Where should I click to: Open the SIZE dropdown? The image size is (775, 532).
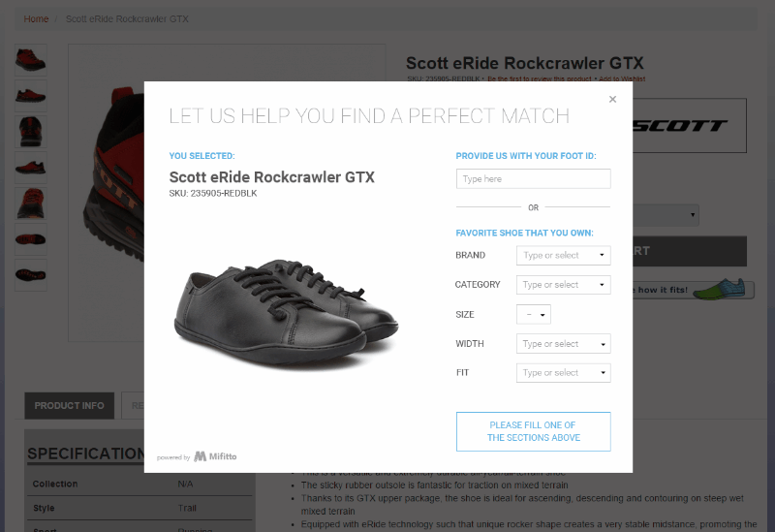coord(534,315)
